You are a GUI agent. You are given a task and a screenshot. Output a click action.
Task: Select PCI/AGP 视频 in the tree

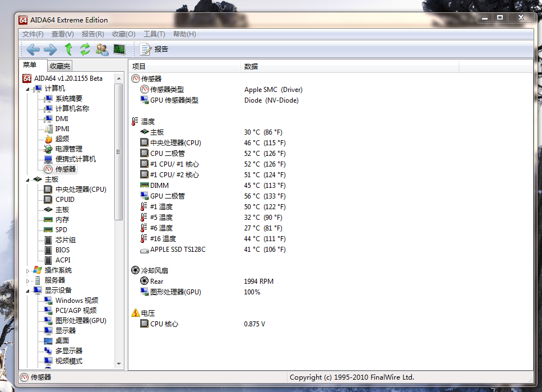(76, 310)
